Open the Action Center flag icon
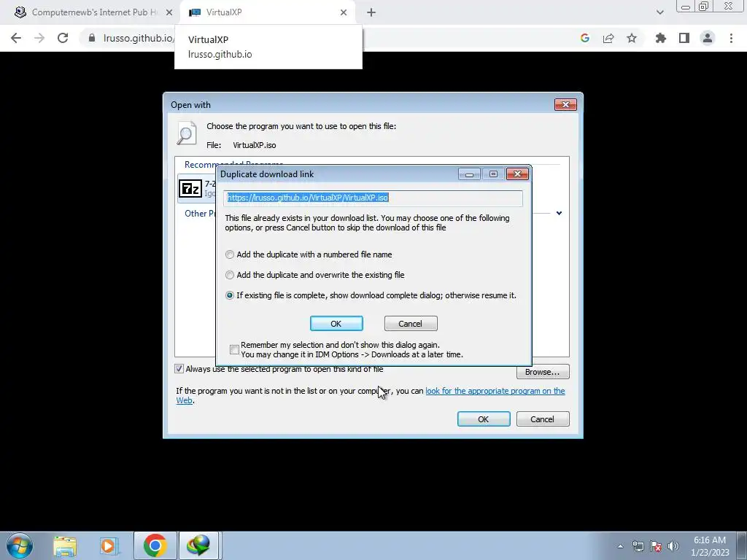Image resolution: width=747 pixels, height=560 pixels. coord(656,546)
